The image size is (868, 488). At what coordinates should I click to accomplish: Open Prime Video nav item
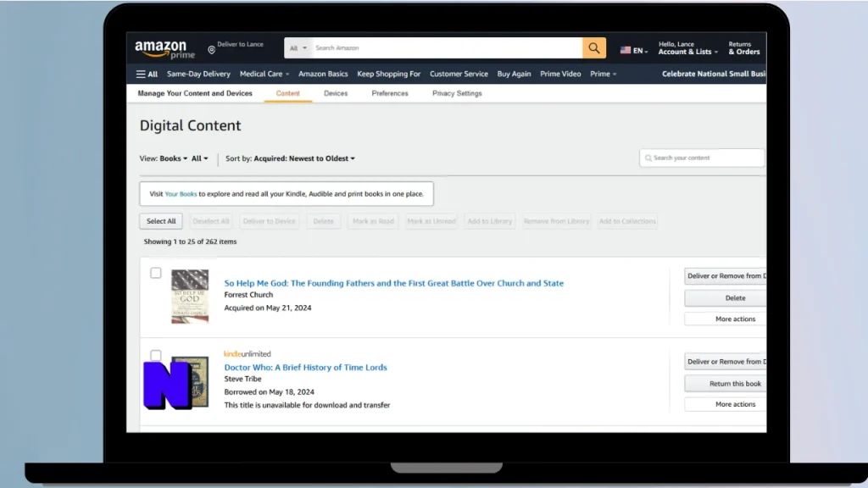[x=560, y=75]
